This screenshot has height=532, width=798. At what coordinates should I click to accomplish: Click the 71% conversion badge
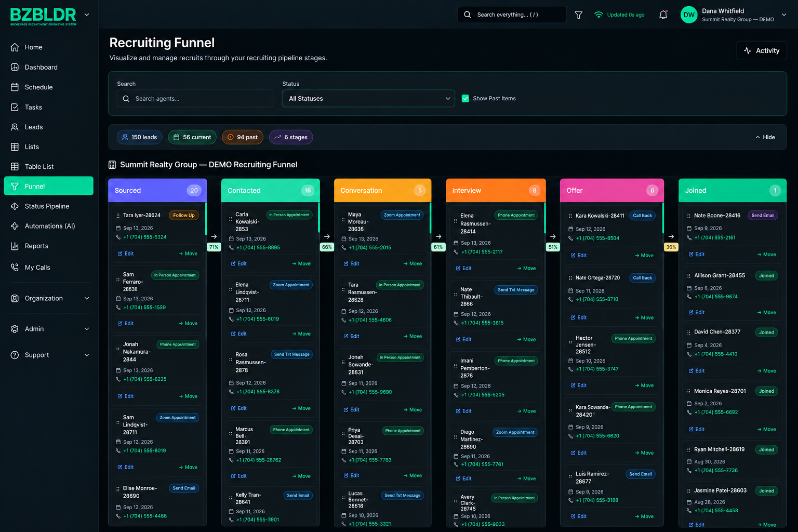click(x=214, y=247)
